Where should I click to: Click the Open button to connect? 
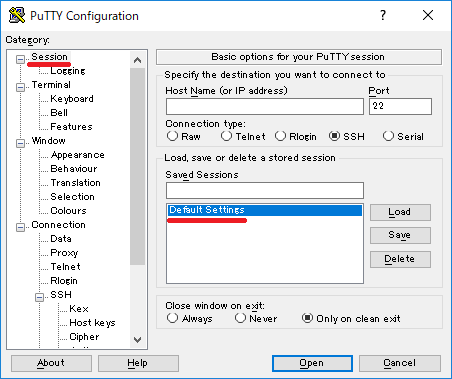[312, 363]
